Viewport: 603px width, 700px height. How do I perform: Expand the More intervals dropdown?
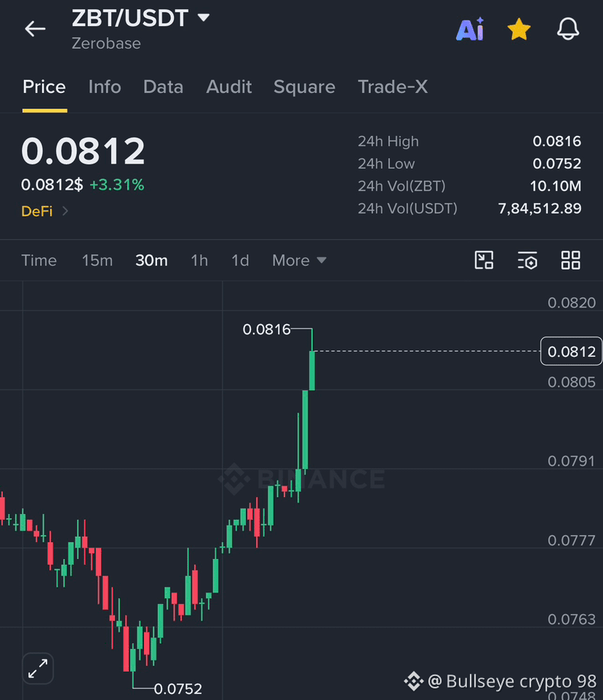(299, 260)
